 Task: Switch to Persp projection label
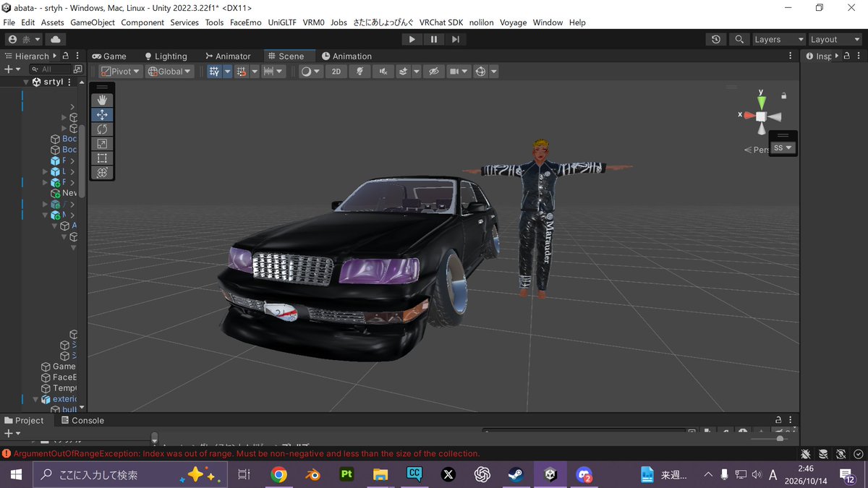point(757,150)
